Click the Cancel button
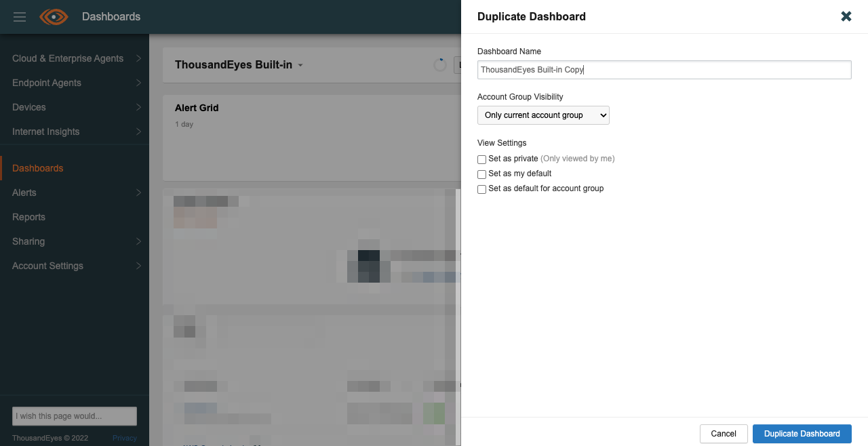This screenshot has height=446, width=868. point(724,434)
